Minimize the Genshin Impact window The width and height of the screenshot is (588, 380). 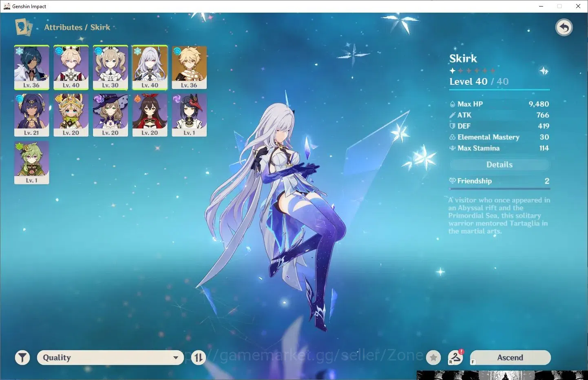point(541,6)
